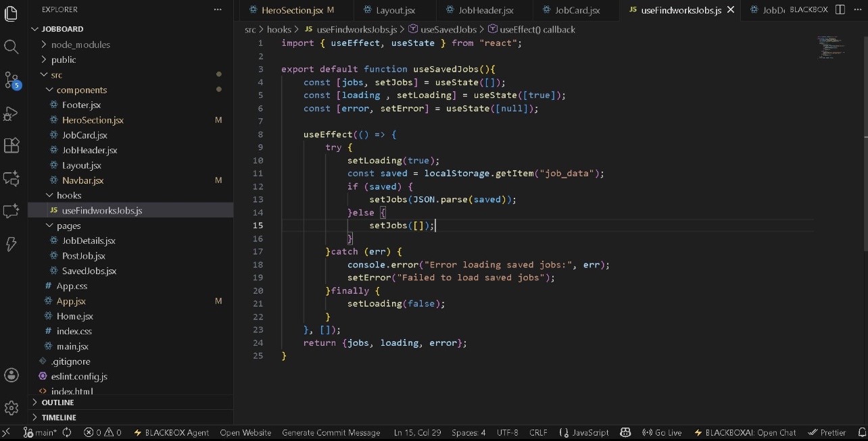Switch to HeroSection.jsx tab
The height and width of the screenshot is (441, 868).
[x=293, y=10]
